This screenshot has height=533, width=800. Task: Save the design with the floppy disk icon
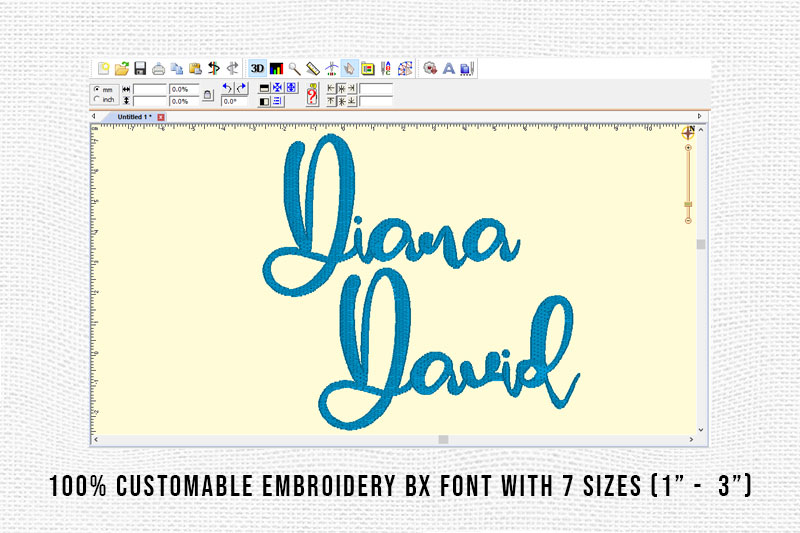click(140, 68)
